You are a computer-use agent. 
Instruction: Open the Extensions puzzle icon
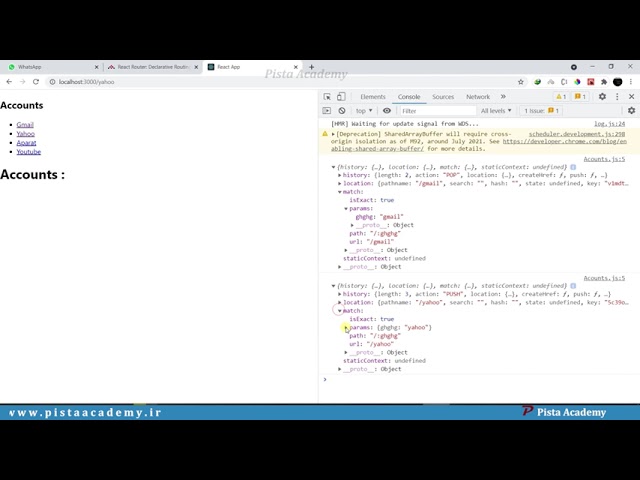click(x=604, y=82)
